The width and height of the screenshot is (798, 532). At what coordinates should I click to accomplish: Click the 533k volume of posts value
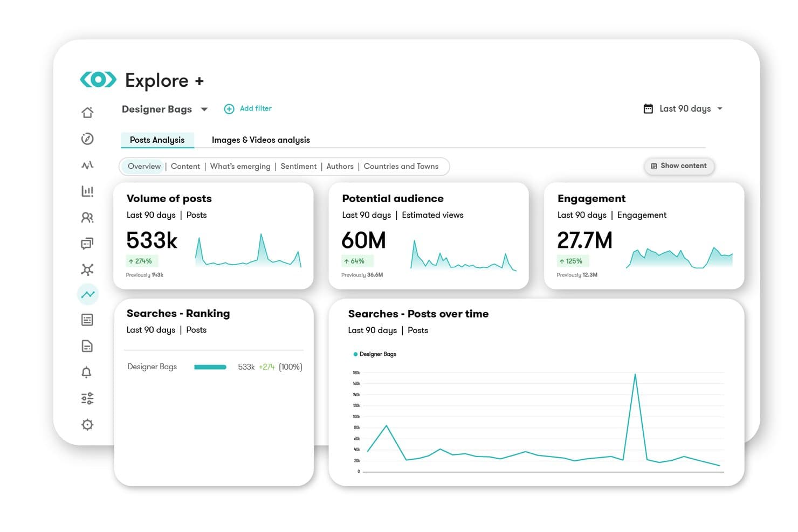pyautogui.click(x=152, y=240)
